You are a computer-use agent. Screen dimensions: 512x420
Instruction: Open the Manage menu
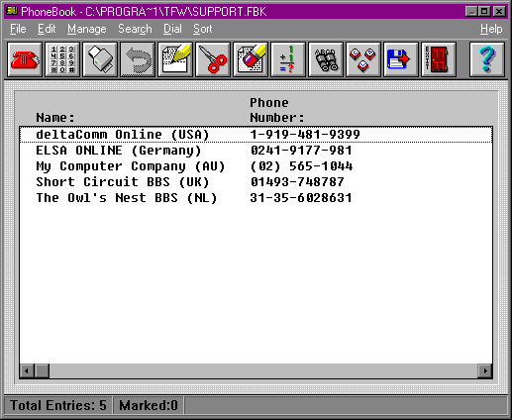click(x=87, y=29)
